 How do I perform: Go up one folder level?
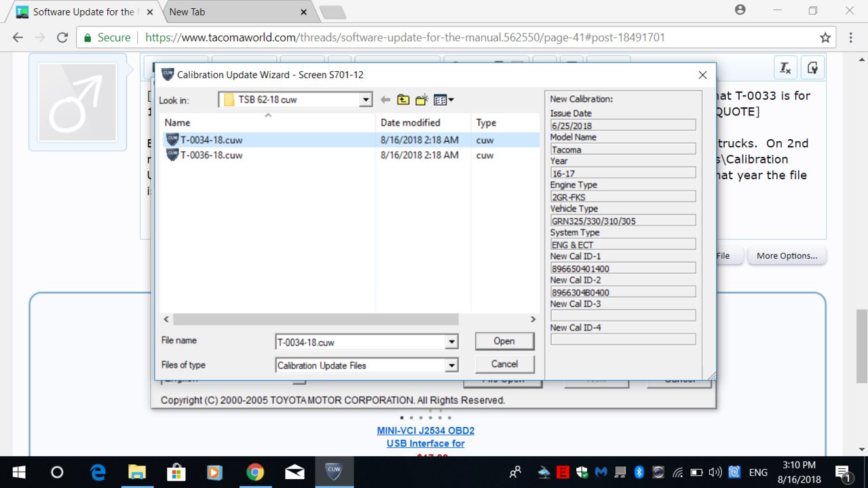coord(403,100)
